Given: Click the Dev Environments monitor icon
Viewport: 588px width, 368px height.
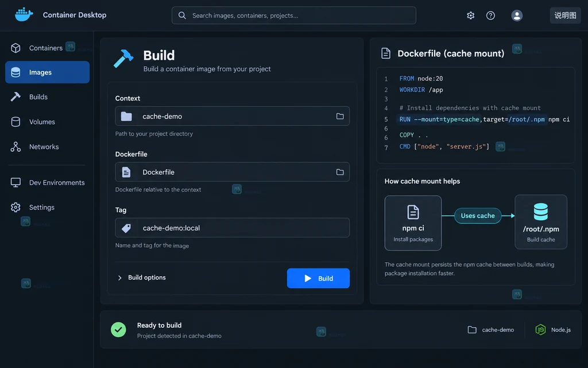Looking at the screenshot, I should point(16,182).
